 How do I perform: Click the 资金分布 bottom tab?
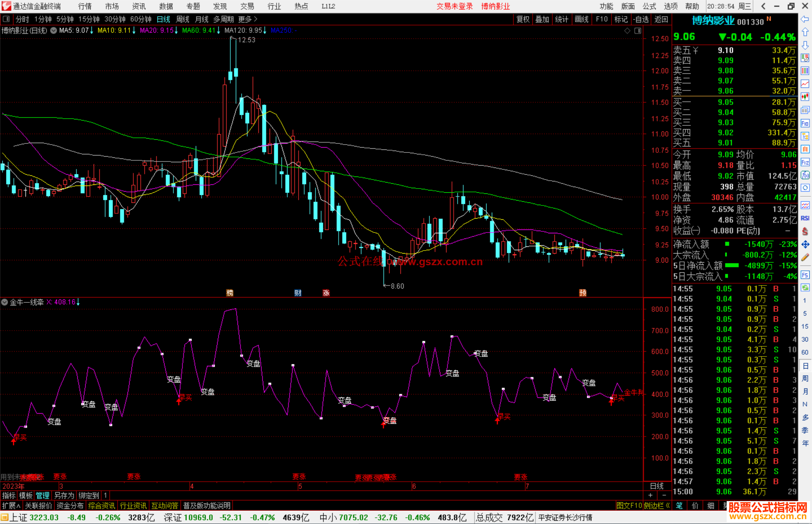point(70,506)
